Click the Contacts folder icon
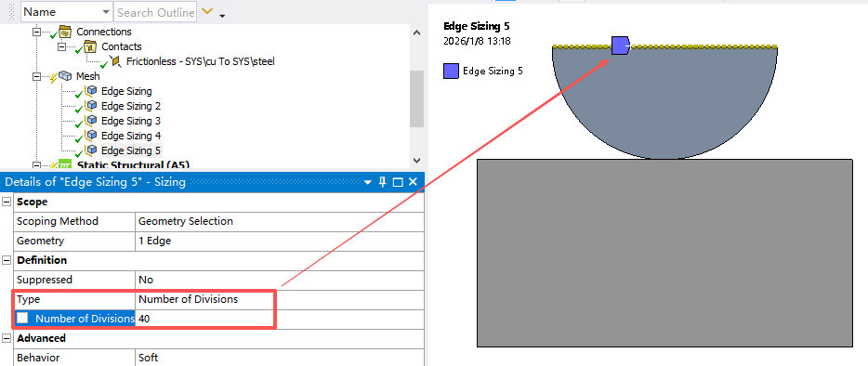This screenshot has width=868, height=366. click(90, 46)
